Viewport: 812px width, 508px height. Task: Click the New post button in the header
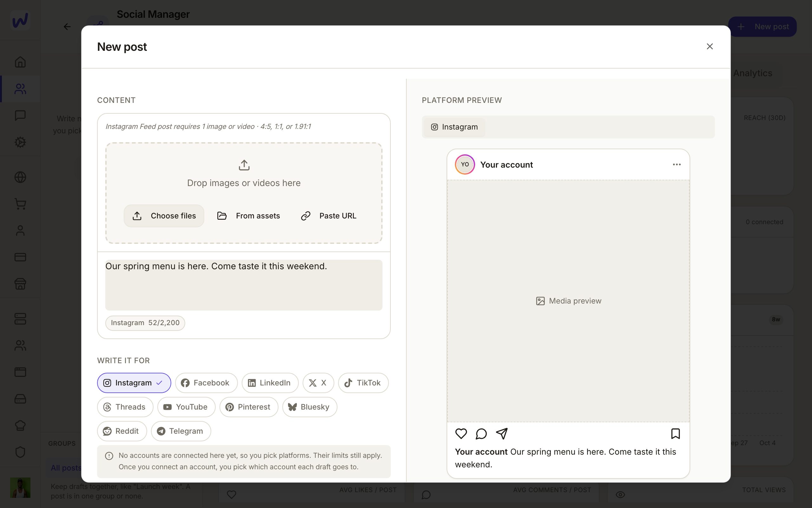coord(762,27)
